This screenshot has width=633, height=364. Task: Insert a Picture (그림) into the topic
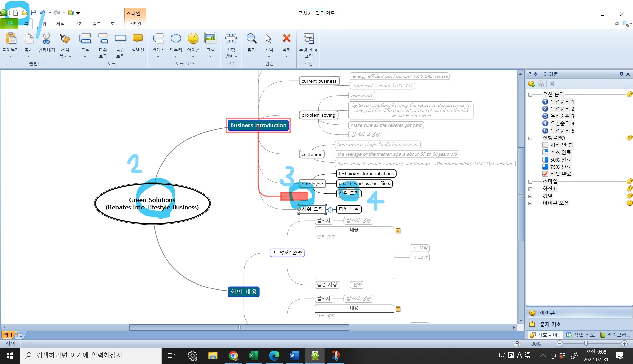[x=210, y=38]
